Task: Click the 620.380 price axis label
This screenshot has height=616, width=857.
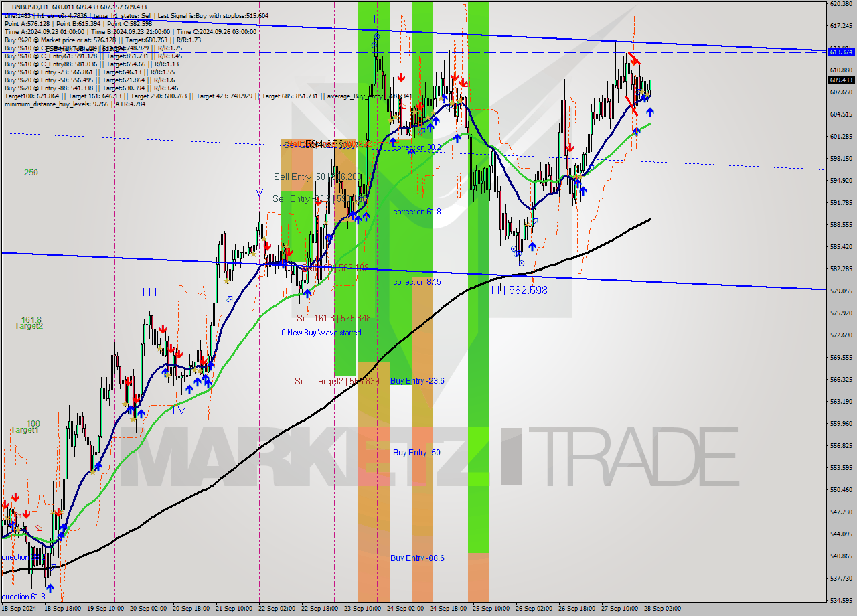Action: point(841,4)
